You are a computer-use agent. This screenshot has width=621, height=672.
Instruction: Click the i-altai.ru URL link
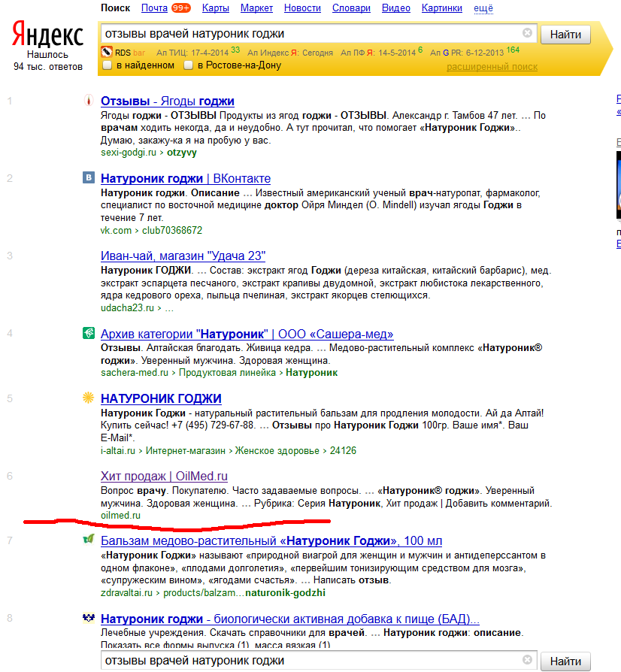pyautogui.click(x=118, y=450)
